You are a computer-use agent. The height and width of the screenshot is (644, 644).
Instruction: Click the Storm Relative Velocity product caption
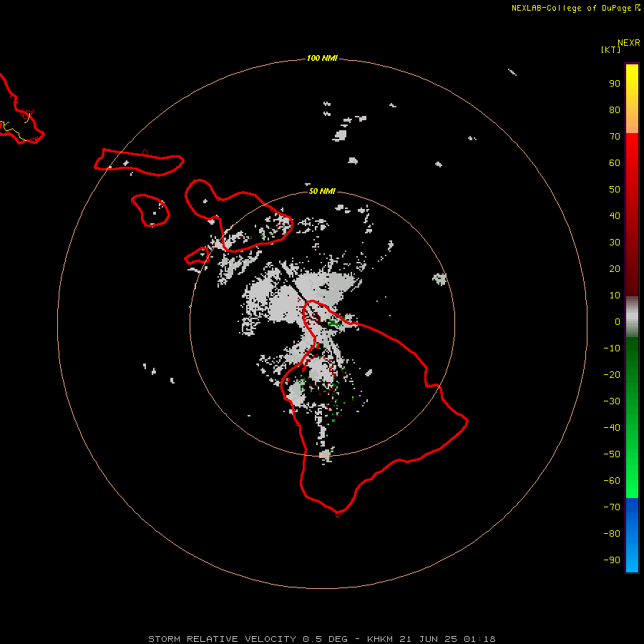click(x=321, y=639)
